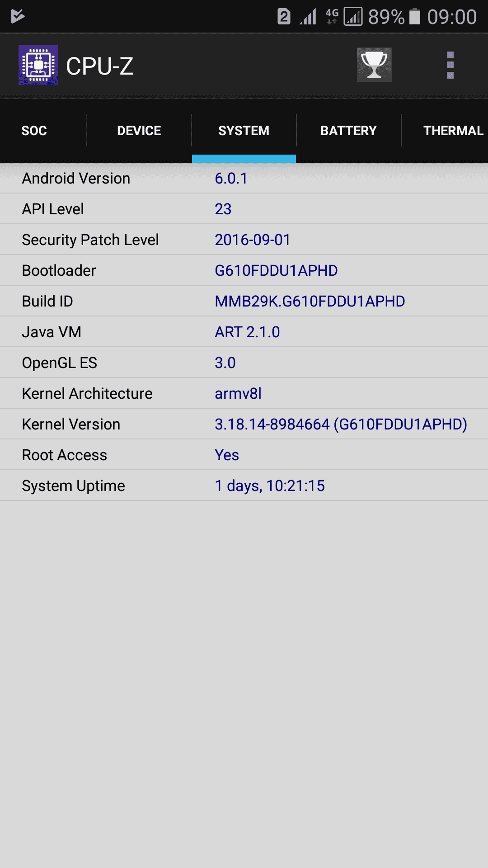Switch to the DEVICE tab

139,131
